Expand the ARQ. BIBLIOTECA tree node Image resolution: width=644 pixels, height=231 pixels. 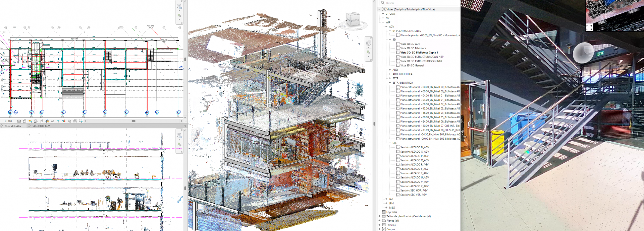tap(390, 74)
